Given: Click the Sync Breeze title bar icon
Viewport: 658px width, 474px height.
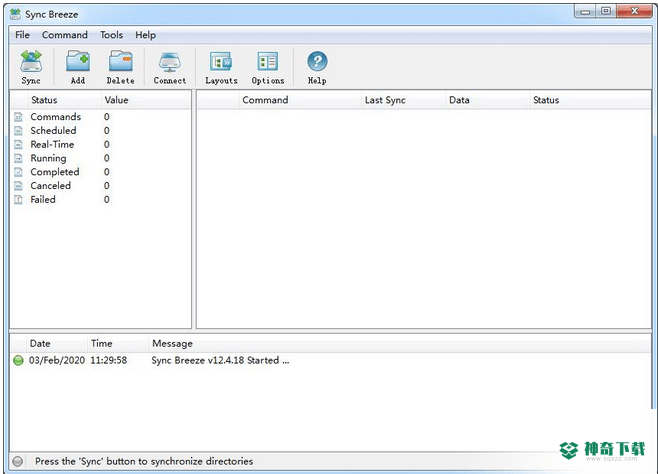Looking at the screenshot, I should [15, 14].
